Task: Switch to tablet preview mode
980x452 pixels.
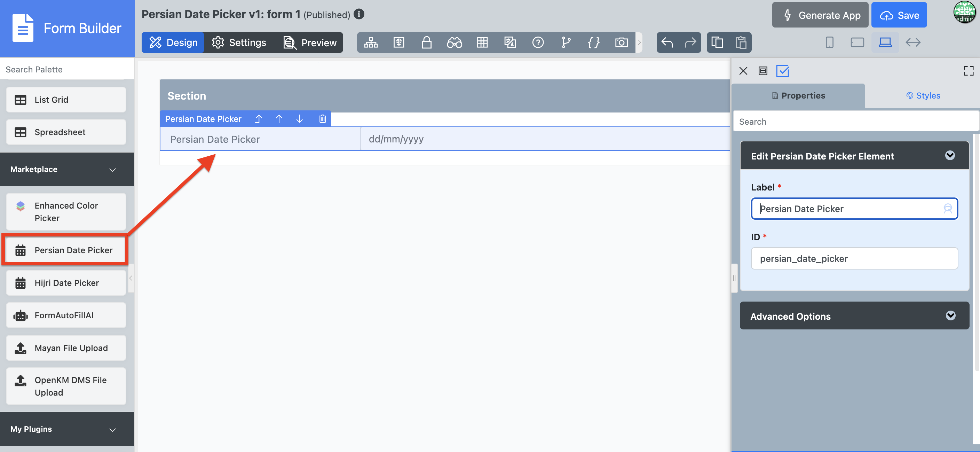Action: pyautogui.click(x=857, y=42)
